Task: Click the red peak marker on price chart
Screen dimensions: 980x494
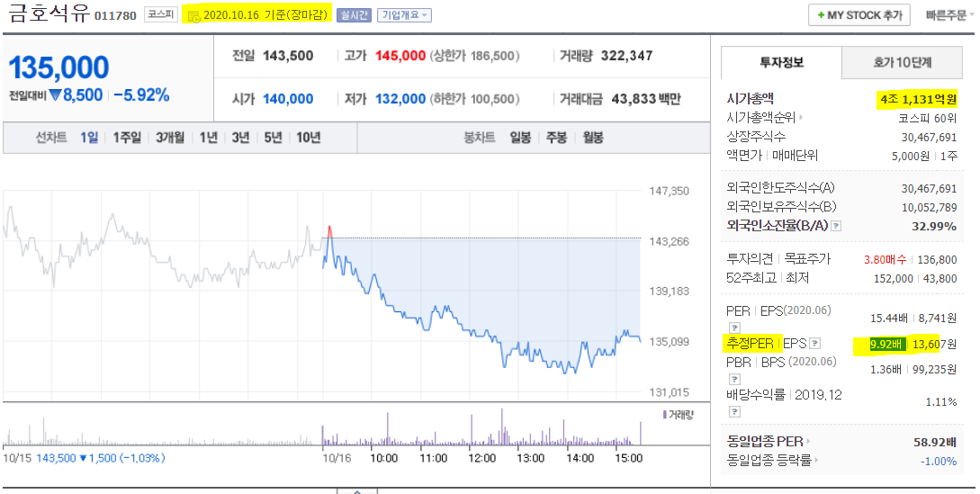Action: [x=328, y=230]
